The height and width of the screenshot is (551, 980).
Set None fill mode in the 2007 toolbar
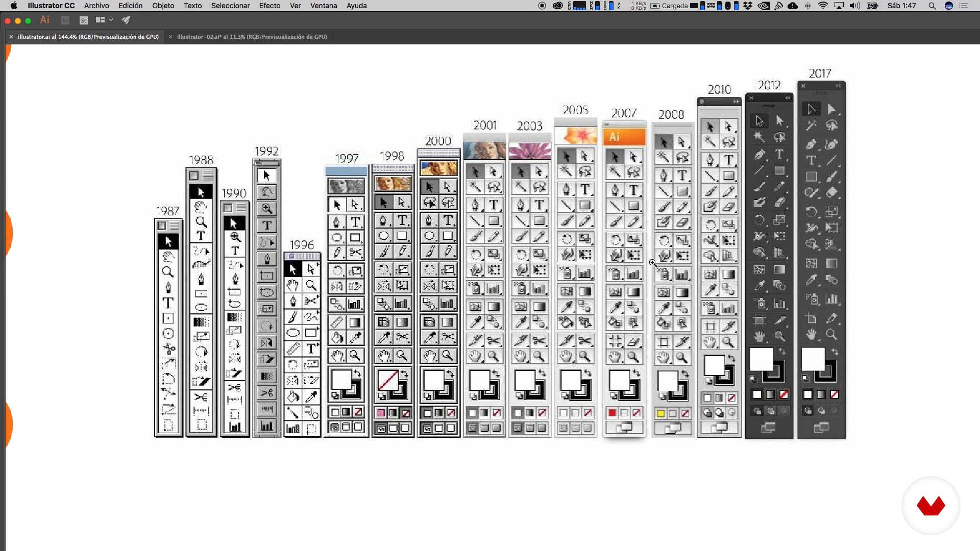[636, 413]
